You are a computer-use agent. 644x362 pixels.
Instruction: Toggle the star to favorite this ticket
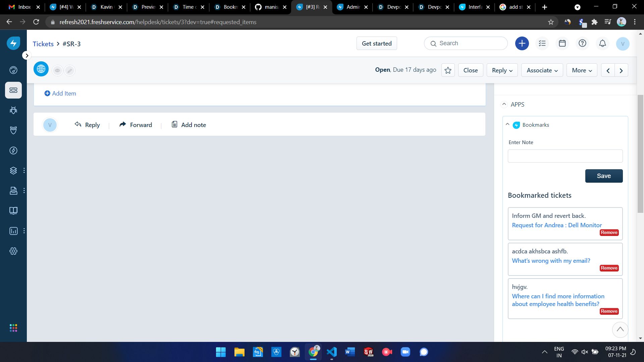pos(448,70)
